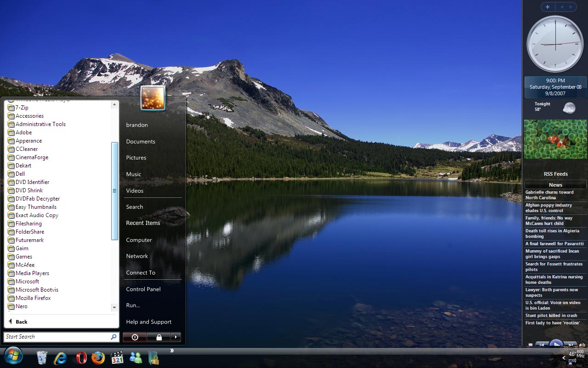Launch Internet Explorer from the taskbar
Viewport: 588px width, 368px height.
[60, 358]
